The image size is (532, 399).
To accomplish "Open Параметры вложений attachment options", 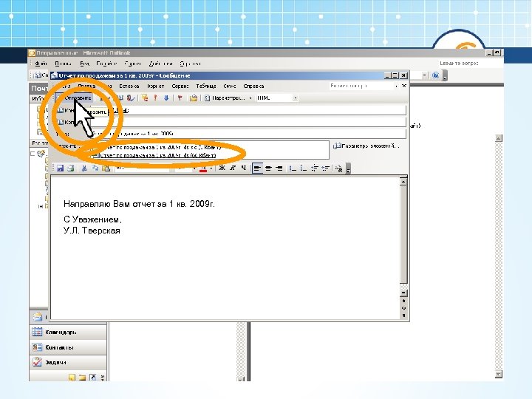I will point(366,146).
